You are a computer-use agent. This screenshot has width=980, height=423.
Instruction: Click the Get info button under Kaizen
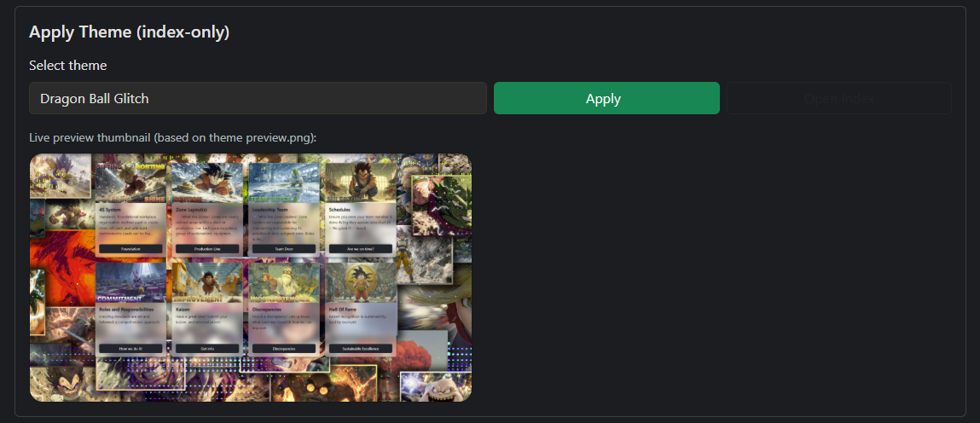pos(207,348)
